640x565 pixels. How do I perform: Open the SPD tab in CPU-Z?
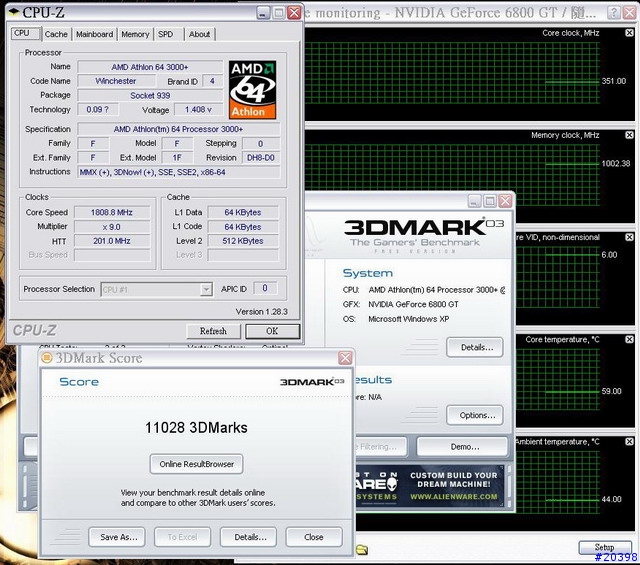[166, 34]
